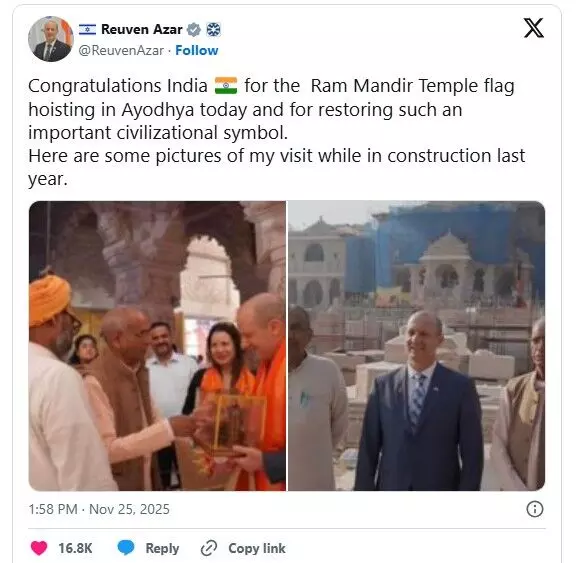The image size is (580, 563).
Task: Click the tweet text about Ram Mandir Temple
Action: click(277, 132)
